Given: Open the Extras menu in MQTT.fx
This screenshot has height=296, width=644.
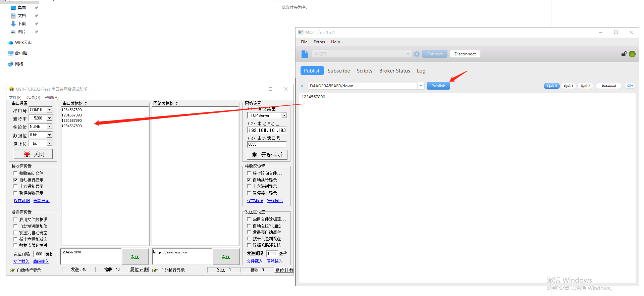Looking at the screenshot, I should coord(319,42).
